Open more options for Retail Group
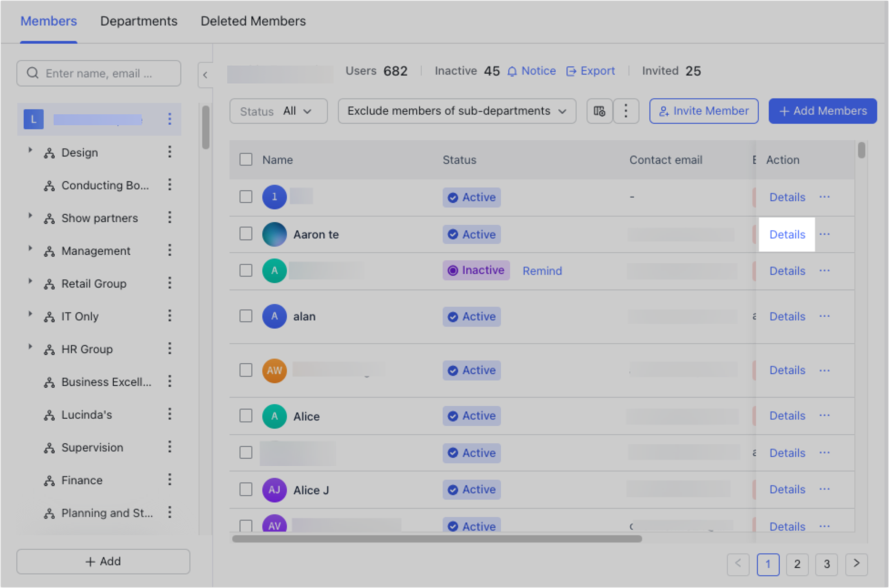Image resolution: width=889 pixels, height=588 pixels. pos(170,283)
